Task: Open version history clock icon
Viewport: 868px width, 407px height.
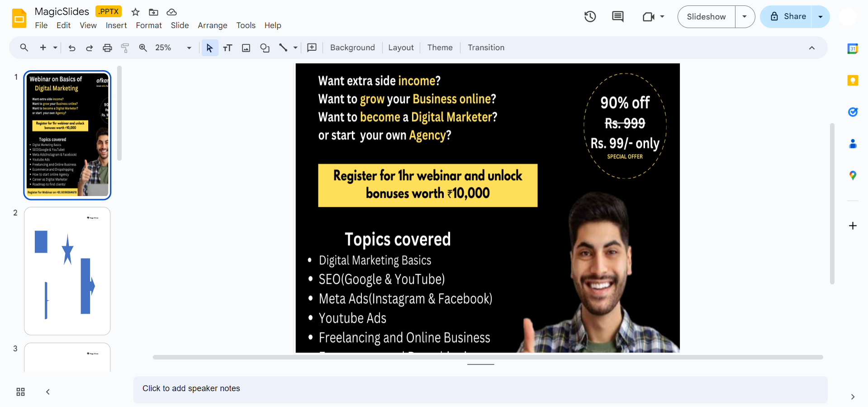Action: 590,17
